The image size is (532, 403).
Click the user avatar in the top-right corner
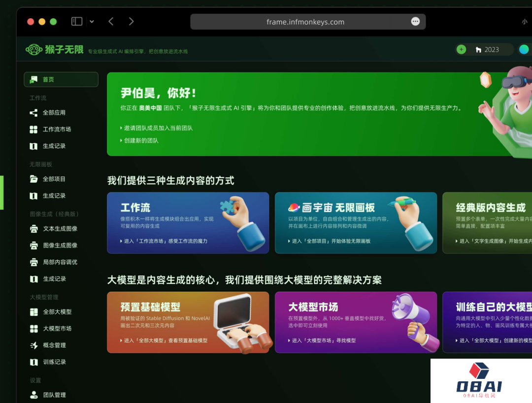[x=524, y=49]
